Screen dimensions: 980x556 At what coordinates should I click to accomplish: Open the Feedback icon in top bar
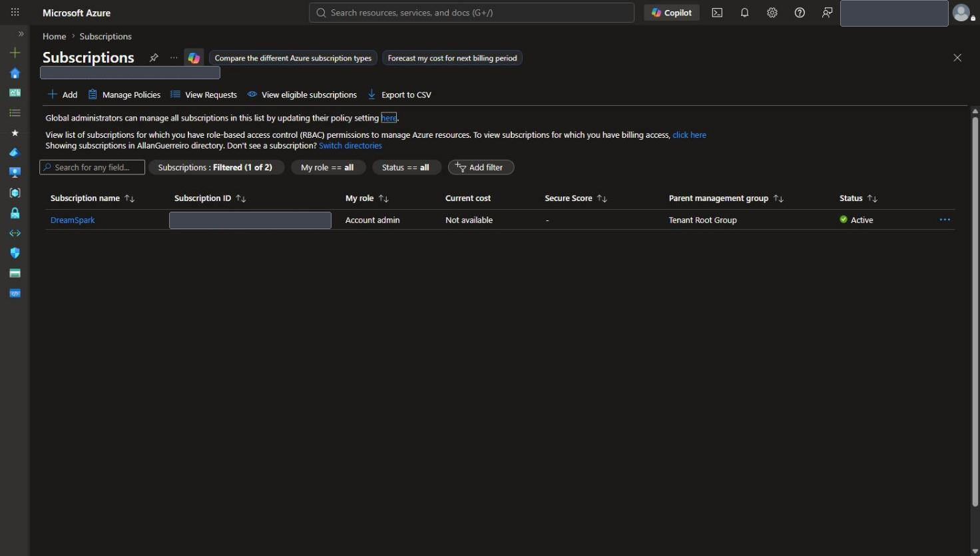tap(827, 13)
